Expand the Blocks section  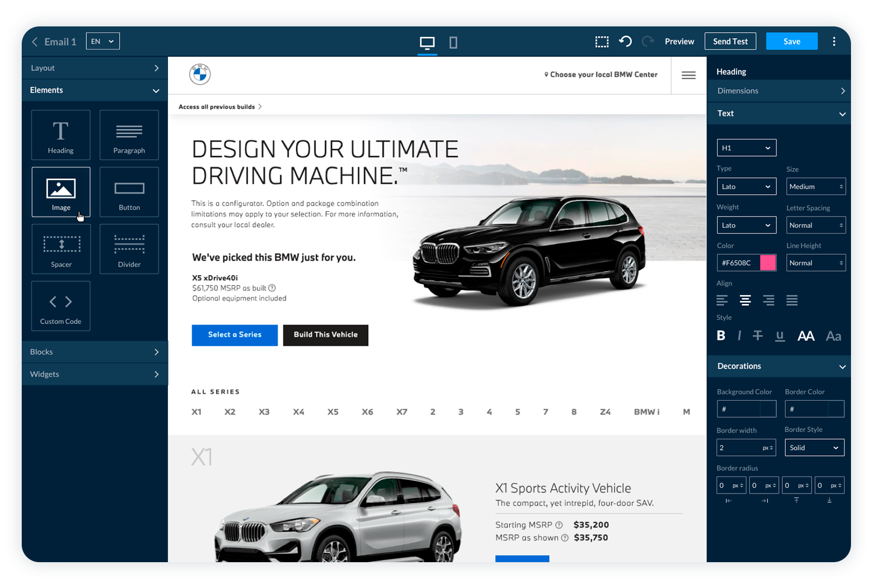pyautogui.click(x=95, y=352)
